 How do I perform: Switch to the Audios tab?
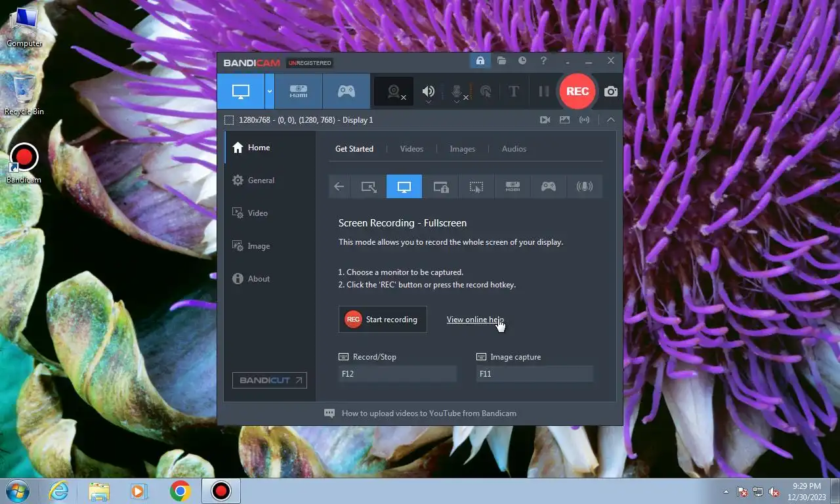coord(514,149)
